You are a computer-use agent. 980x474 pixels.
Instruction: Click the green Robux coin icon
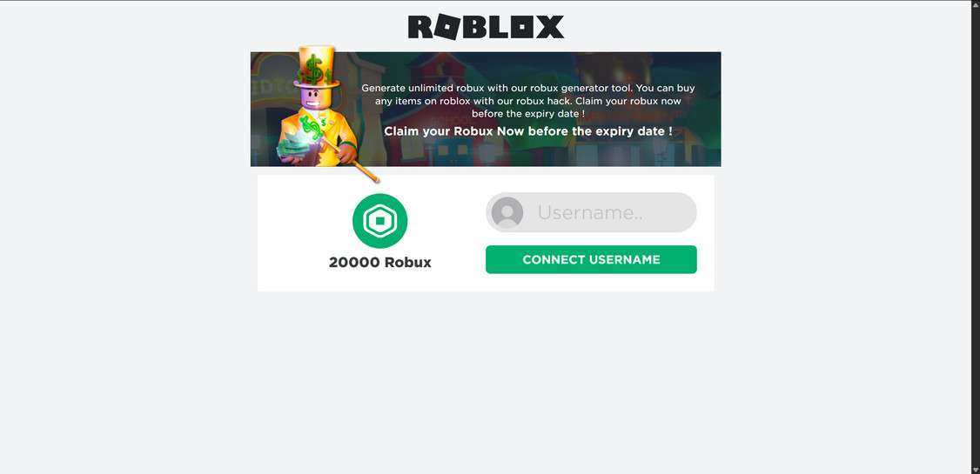pyautogui.click(x=380, y=221)
